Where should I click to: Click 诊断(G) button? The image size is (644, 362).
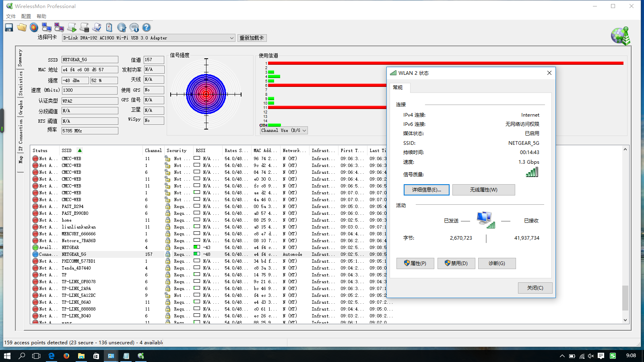[x=497, y=263]
